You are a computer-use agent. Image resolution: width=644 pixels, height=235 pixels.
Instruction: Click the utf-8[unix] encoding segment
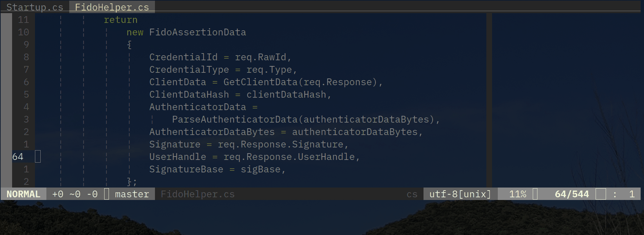point(460,194)
